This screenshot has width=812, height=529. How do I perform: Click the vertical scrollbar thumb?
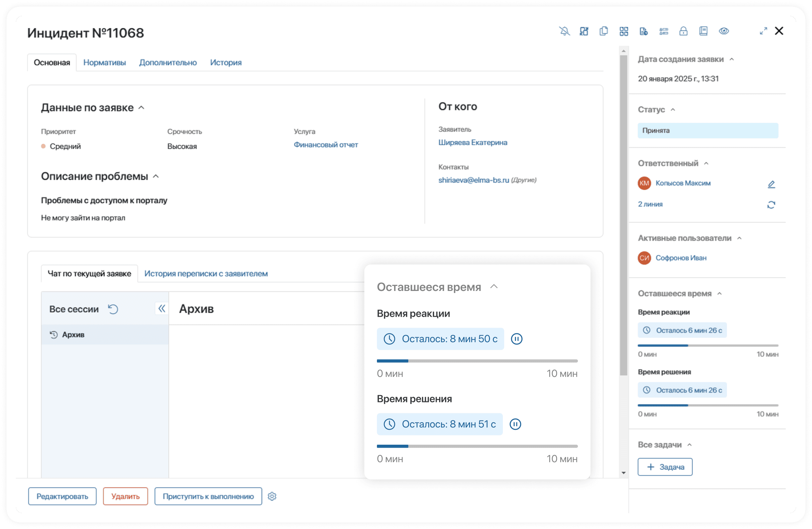coord(624,215)
